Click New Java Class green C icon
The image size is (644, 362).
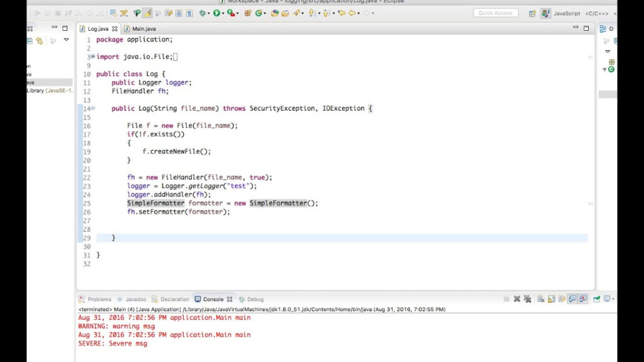click(258, 13)
